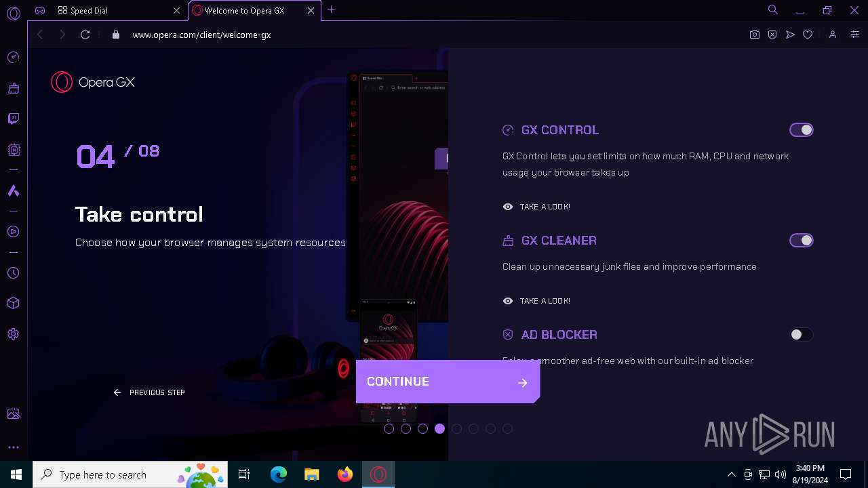The image size is (868, 488).
Task: Open Aria AI in the sidebar
Action: (x=13, y=191)
